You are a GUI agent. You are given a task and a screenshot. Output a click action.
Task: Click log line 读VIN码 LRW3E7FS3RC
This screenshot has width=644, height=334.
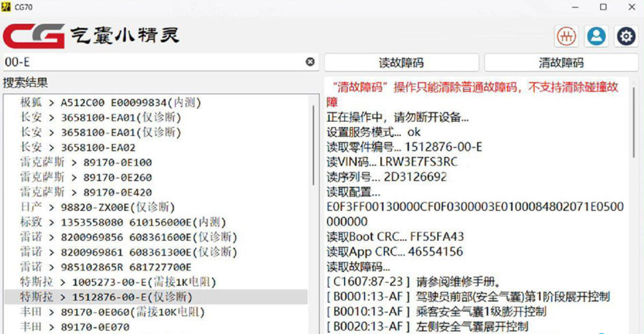pos(392,162)
